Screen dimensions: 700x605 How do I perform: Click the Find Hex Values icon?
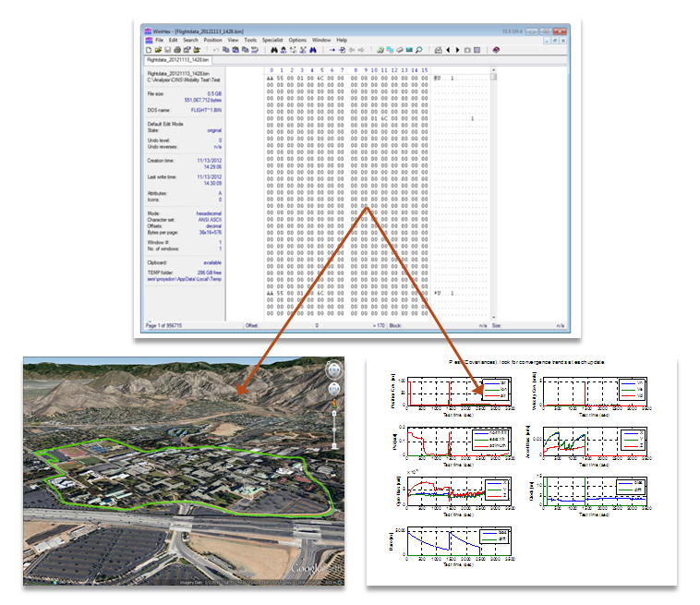coord(284,50)
